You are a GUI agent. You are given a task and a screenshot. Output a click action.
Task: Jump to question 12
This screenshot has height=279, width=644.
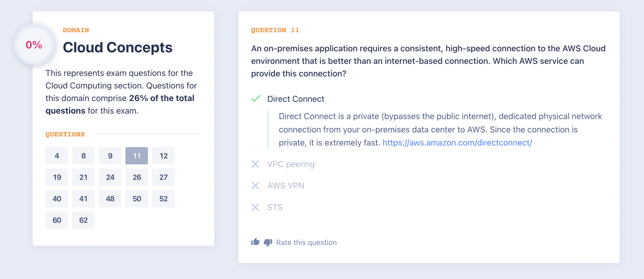click(x=164, y=156)
